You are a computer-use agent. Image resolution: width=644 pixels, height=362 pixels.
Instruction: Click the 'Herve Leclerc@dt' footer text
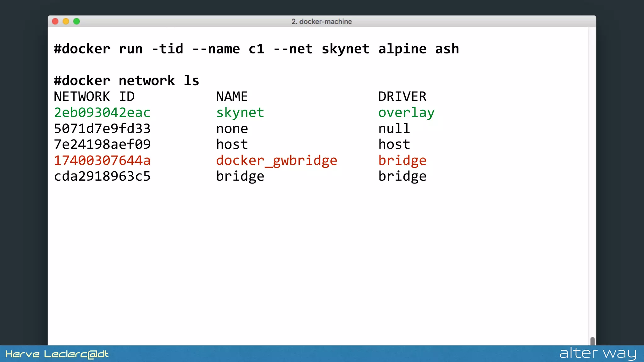point(57,354)
